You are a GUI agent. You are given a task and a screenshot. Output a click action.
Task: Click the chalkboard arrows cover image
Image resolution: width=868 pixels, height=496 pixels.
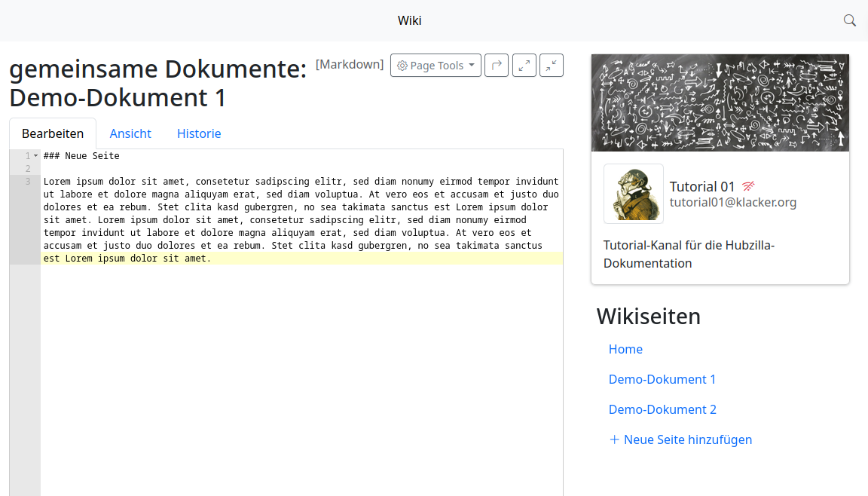720,103
